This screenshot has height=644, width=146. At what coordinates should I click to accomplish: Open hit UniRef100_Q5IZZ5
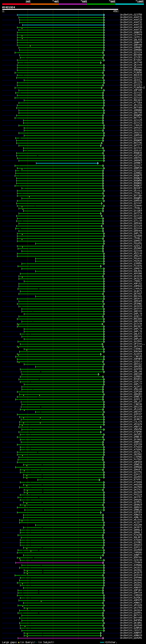pyautogui.click(x=131, y=82)
